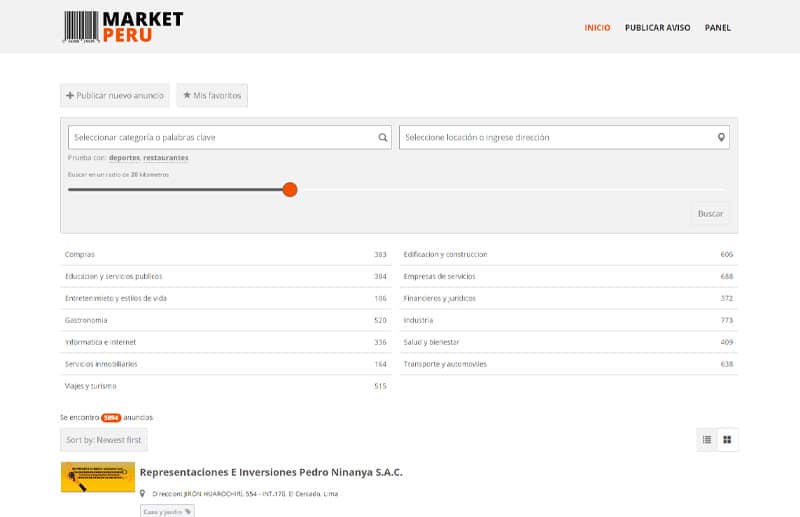The width and height of the screenshot is (800, 517).
Task: Click the search radius slider handle
Action: [290, 189]
